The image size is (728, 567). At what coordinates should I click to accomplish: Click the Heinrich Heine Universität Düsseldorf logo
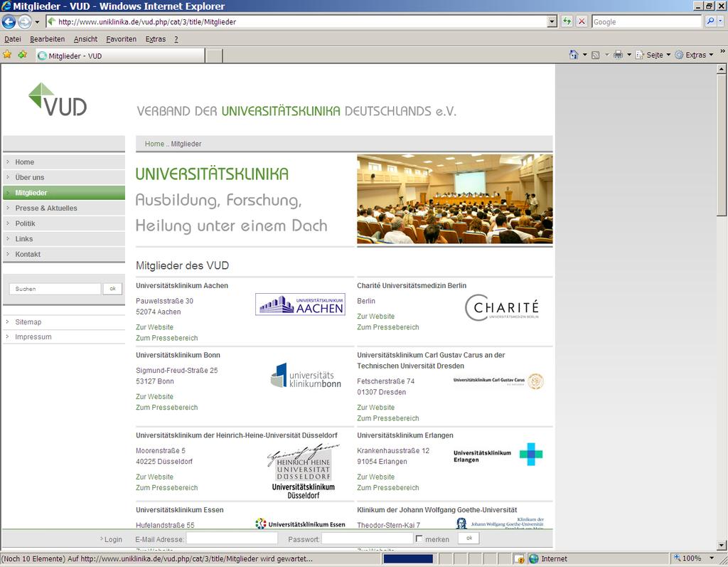pyautogui.click(x=303, y=471)
